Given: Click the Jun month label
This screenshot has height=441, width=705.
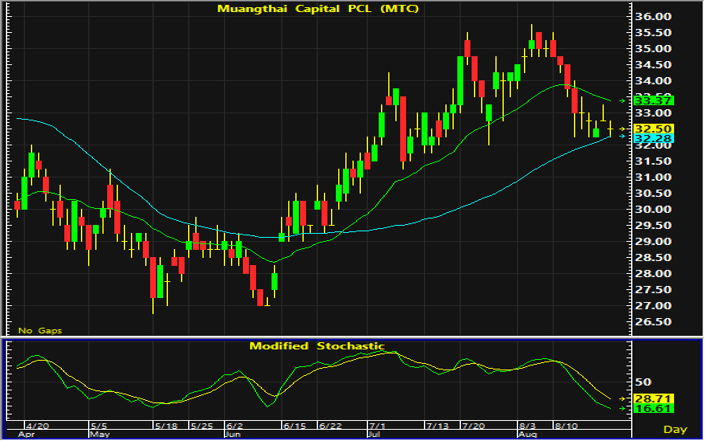Looking at the screenshot, I should pyautogui.click(x=232, y=435).
